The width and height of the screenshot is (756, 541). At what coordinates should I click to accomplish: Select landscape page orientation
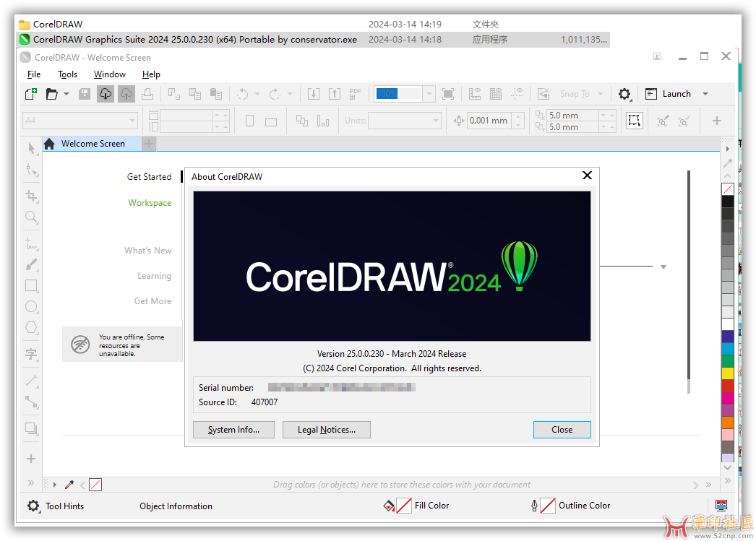[271, 121]
